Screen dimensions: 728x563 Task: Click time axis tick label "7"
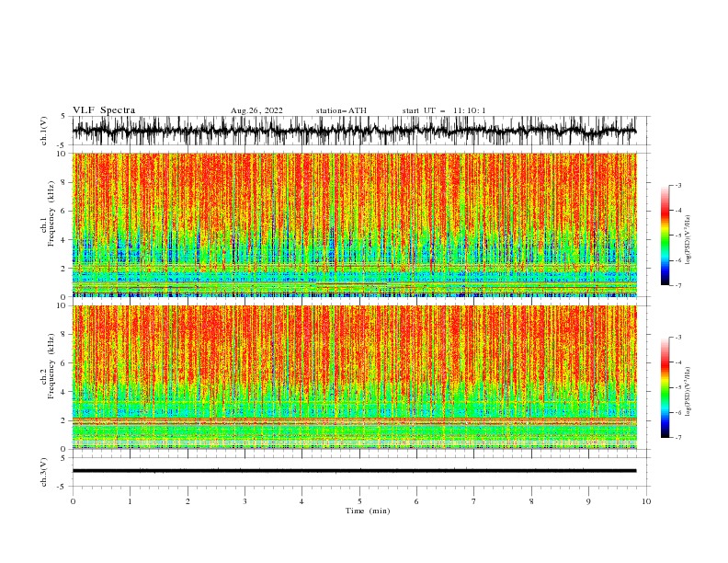pyautogui.click(x=474, y=501)
